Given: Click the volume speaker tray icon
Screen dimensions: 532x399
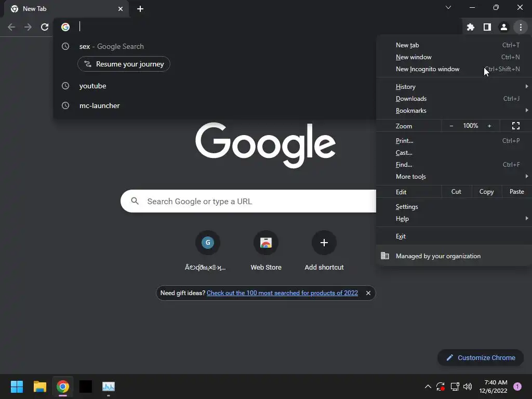Looking at the screenshot, I should coord(468,387).
